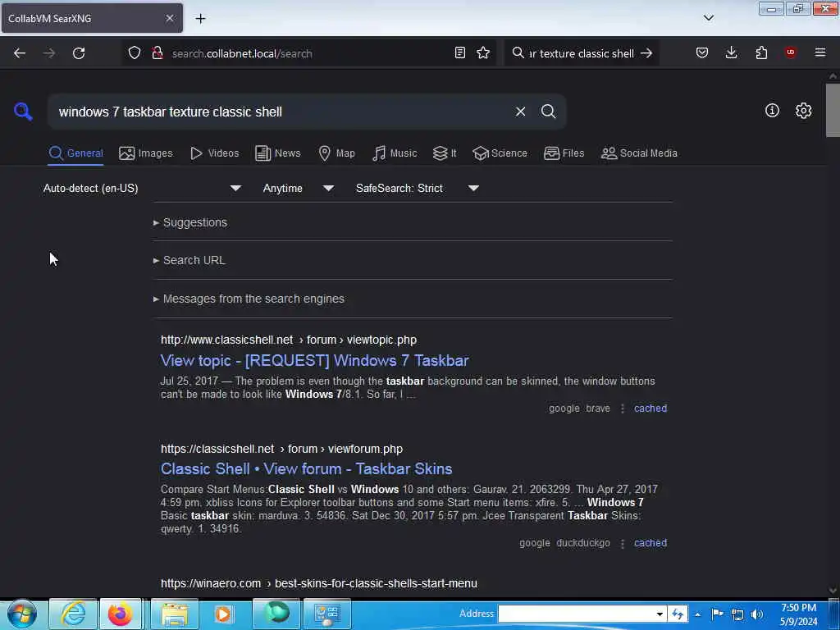Switch to Social Media search tab

639,153
